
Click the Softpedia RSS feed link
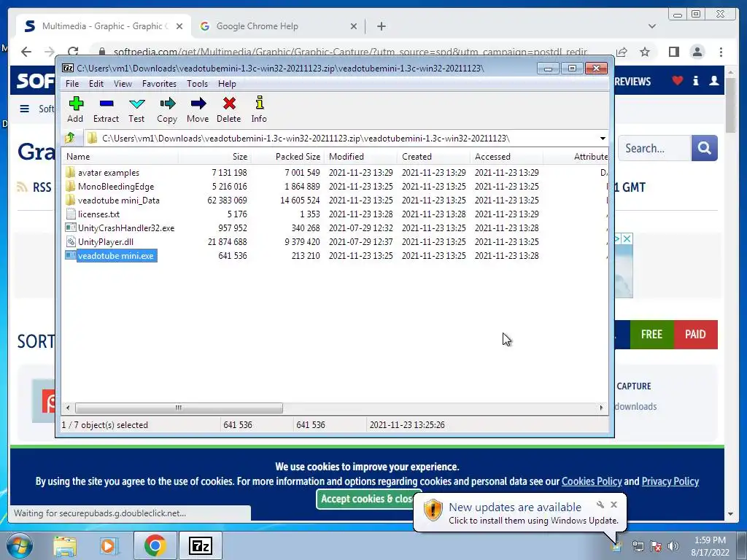(x=34, y=187)
